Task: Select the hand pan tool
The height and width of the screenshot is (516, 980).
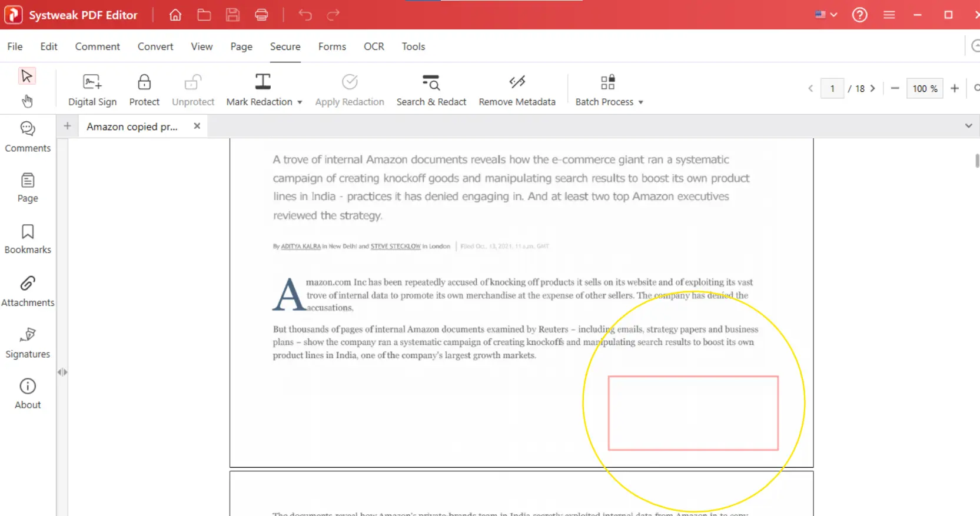Action: tap(27, 101)
